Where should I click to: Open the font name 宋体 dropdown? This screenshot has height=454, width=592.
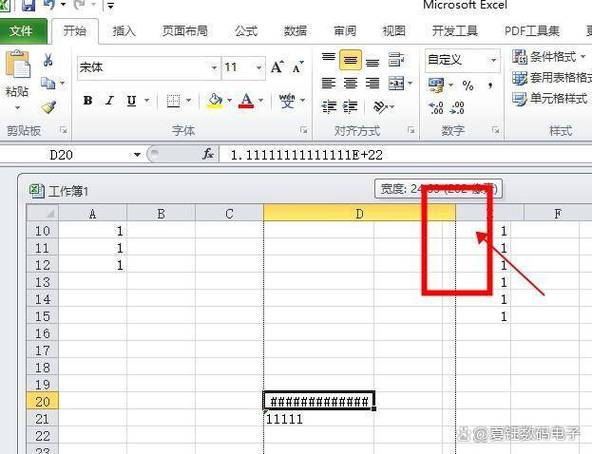214,68
